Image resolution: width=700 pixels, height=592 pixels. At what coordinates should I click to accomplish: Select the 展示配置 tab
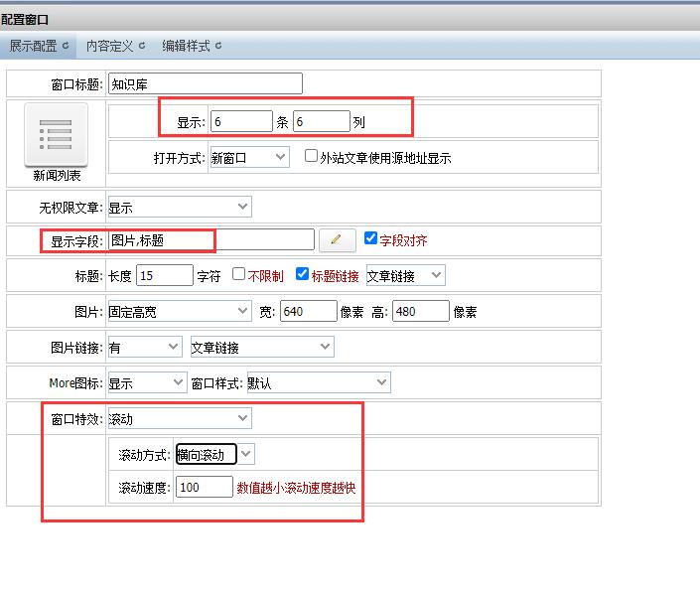pos(38,46)
